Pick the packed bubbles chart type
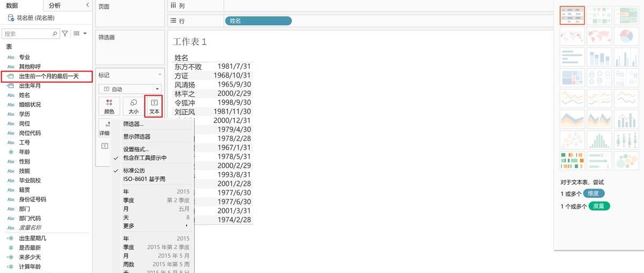 pos(626,161)
